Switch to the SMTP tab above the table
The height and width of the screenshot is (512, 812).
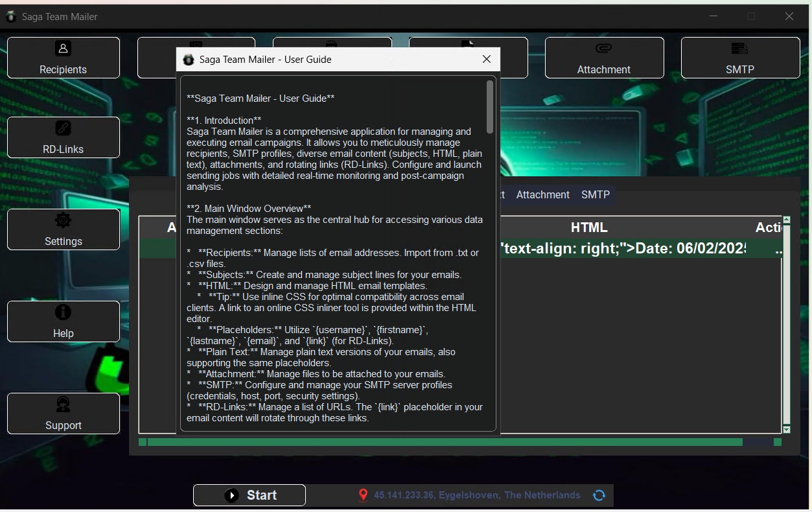coord(596,194)
